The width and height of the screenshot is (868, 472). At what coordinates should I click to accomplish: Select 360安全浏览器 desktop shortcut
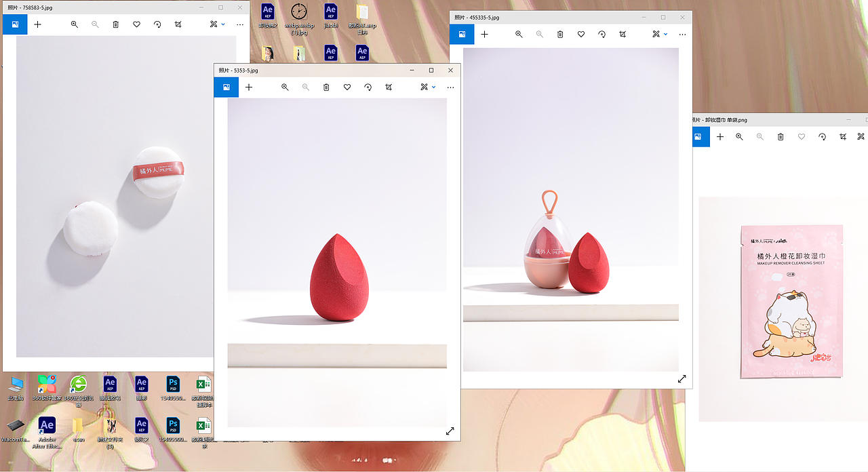(x=78, y=391)
